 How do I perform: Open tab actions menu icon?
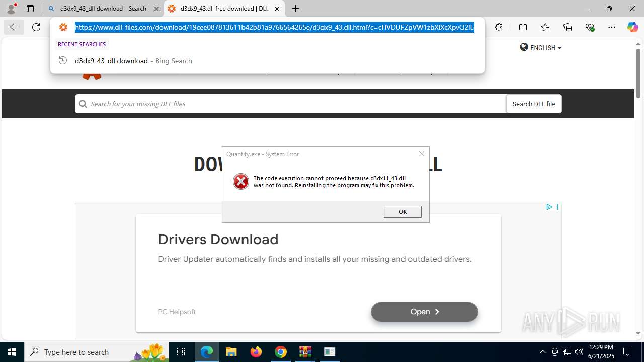(x=30, y=9)
